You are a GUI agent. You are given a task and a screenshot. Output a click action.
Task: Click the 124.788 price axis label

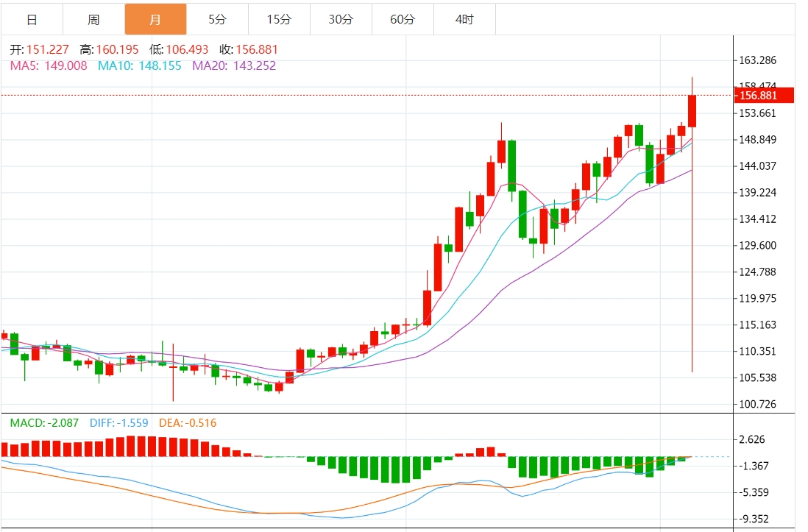757,272
